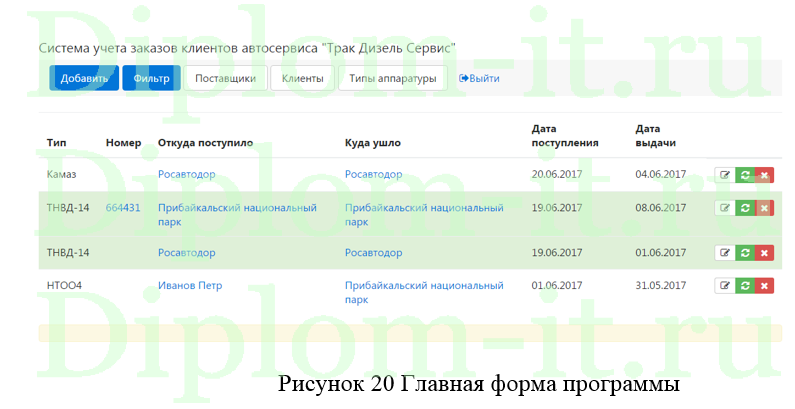795x409 pixels.
Task: Select the date 31.05.2017
Action: (x=661, y=285)
